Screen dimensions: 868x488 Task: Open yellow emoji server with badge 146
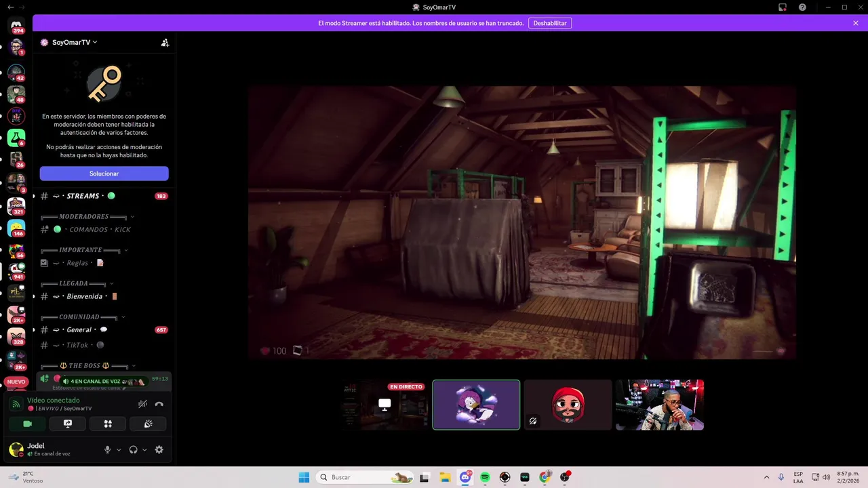tap(16, 228)
